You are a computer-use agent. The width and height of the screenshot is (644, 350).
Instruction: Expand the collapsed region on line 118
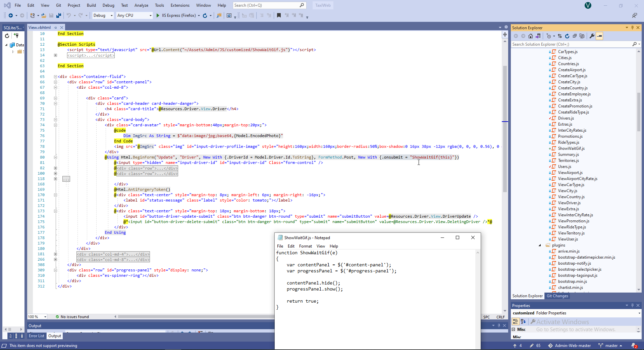pos(55,179)
